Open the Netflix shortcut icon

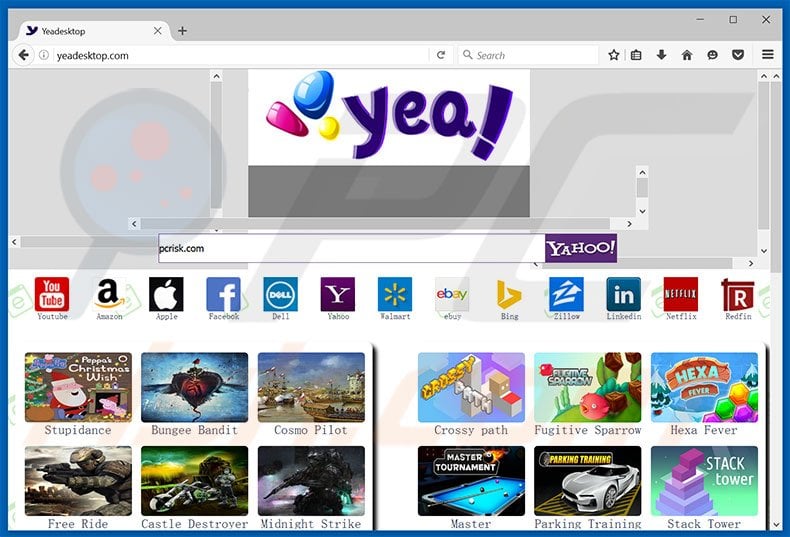(681, 294)
